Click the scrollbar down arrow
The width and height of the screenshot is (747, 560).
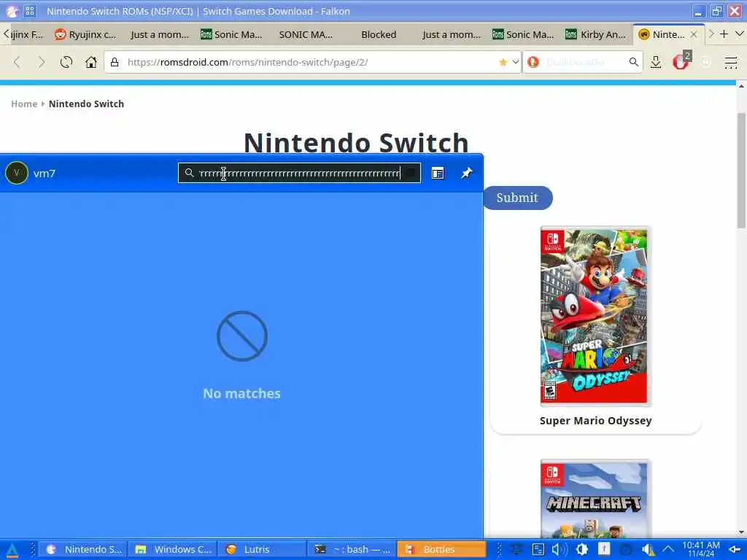pyautogui.click(x=741, y=532)
